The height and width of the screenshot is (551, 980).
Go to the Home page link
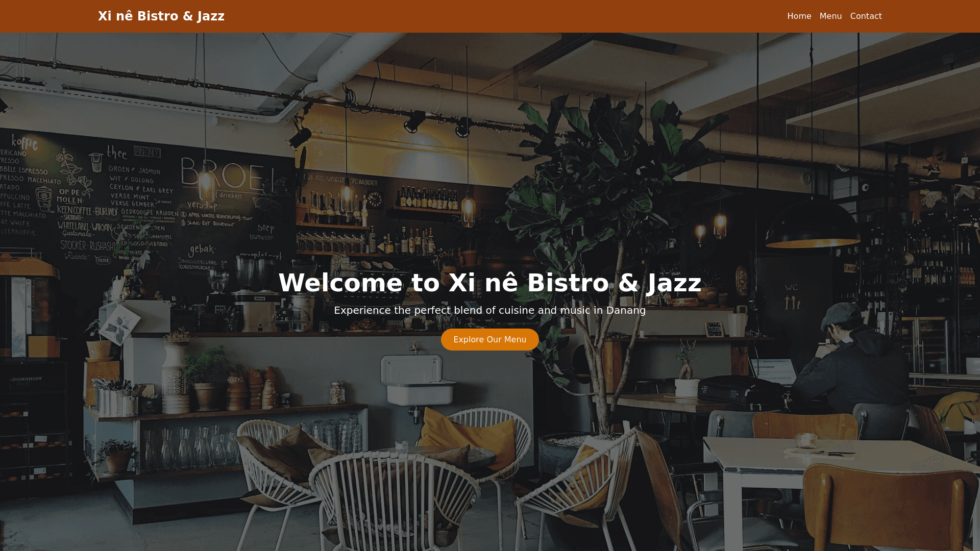(799, 16)
